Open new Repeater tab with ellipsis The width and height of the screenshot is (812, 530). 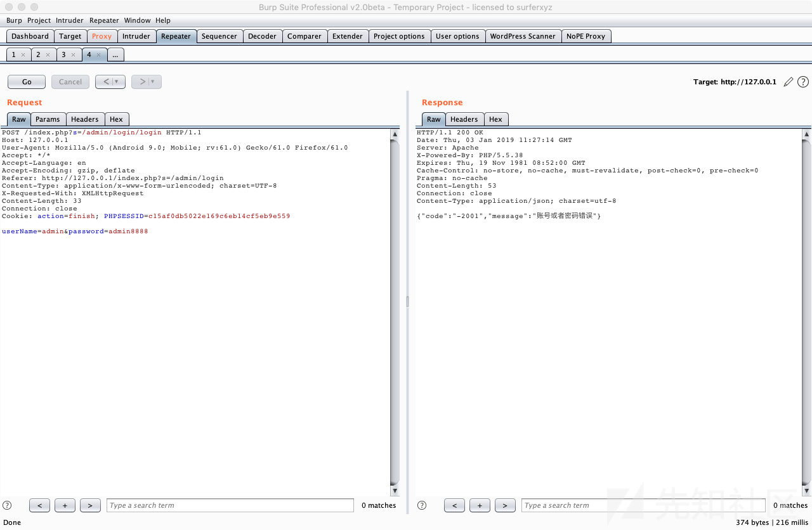115,55
